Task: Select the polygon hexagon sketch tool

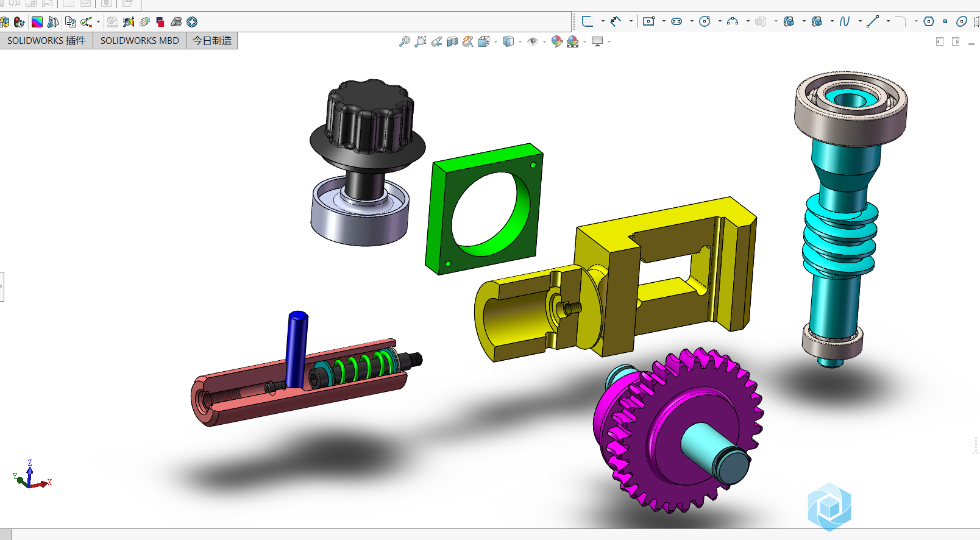Action: pyautogui.click(x=929, y=21)
